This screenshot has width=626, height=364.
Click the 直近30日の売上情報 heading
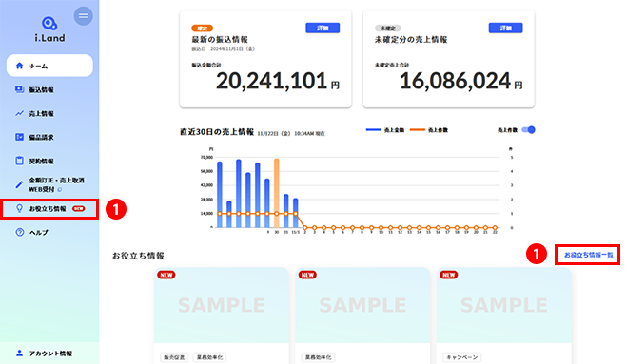coord(217,132)
